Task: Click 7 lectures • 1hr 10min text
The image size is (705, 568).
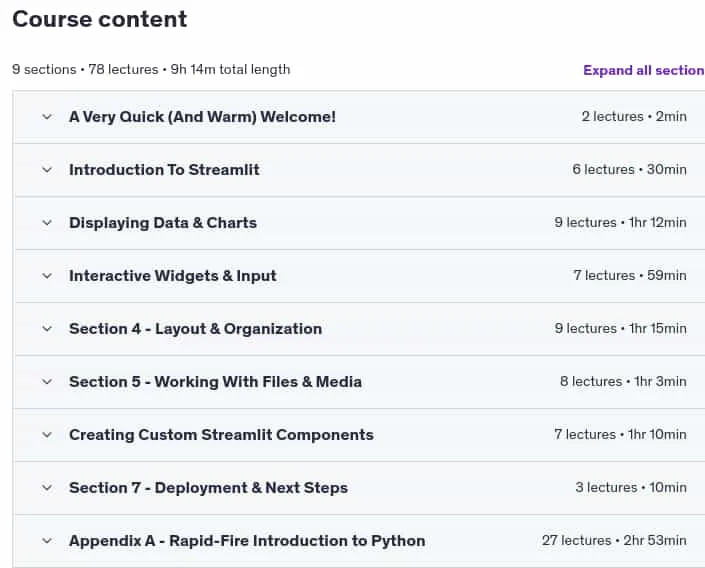Action: 620,435
